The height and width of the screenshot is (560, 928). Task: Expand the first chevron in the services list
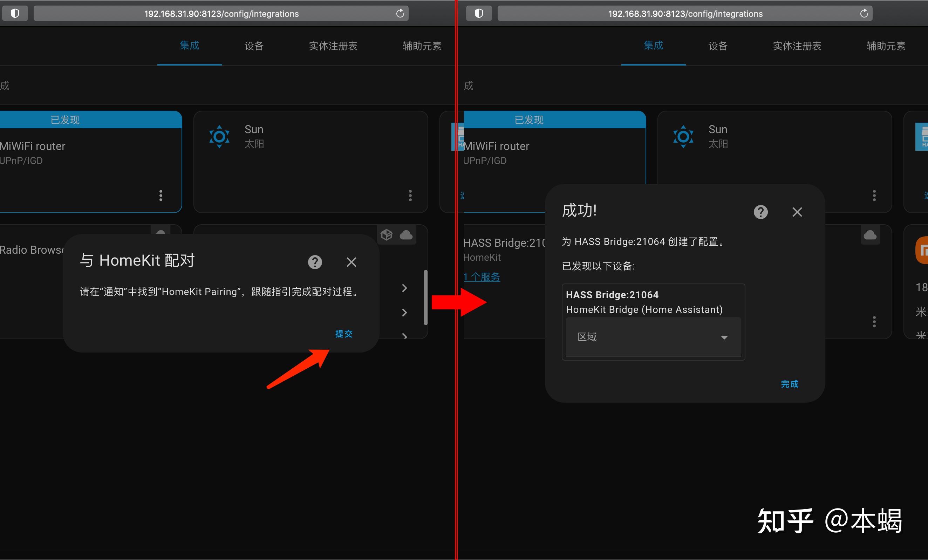point(404,288)
